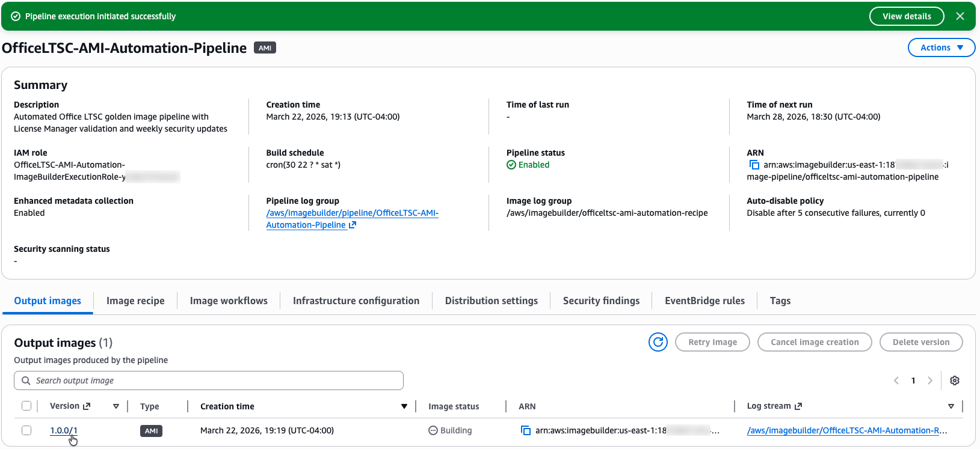
Task: Open the Infrastructure configuration tab
Action: click(356, 301)
